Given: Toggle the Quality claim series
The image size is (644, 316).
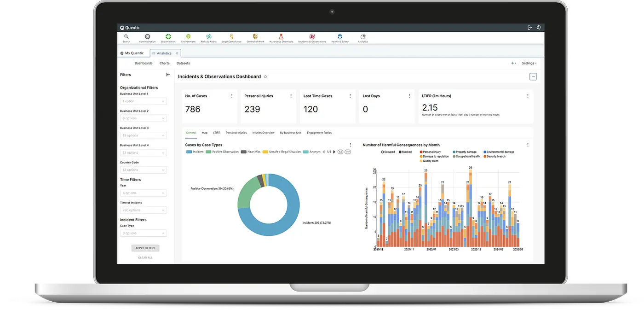Looking at the screenshot, I should point(429,161).
